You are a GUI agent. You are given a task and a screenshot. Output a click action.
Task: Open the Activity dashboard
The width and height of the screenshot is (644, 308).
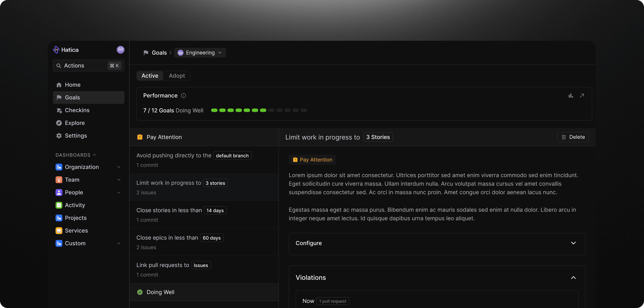point(75,205)
